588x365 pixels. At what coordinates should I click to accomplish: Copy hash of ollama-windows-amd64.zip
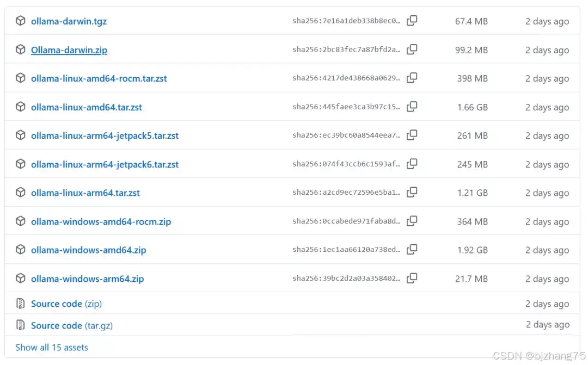[412, 250]
